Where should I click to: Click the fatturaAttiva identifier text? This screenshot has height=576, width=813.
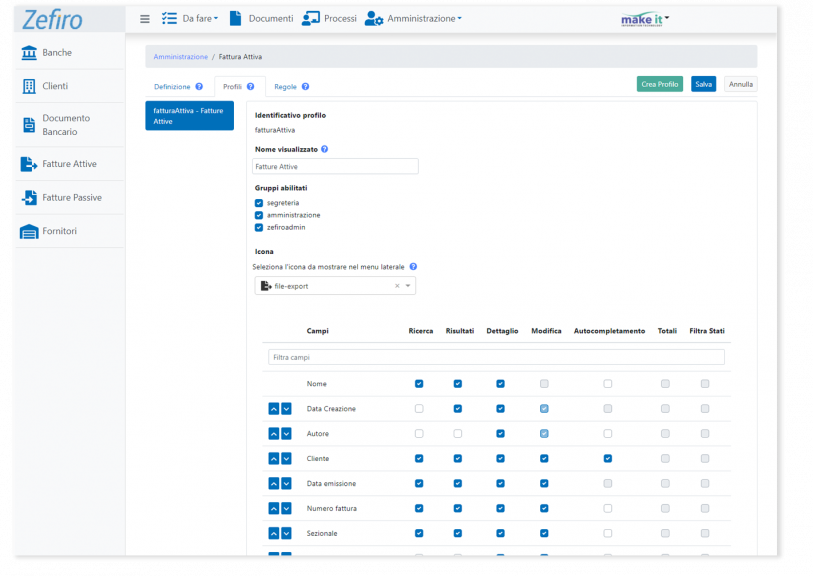(x=275, y=130)
